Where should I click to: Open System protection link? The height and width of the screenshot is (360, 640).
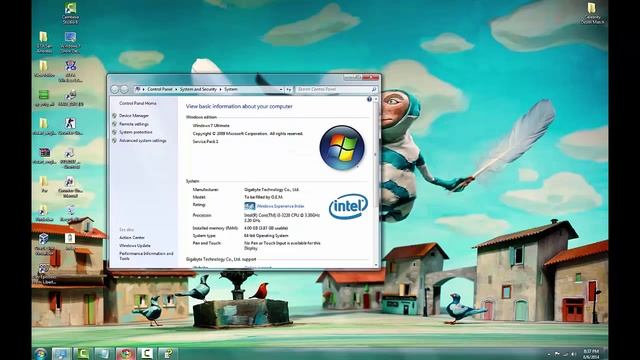(x=136, y=132)
